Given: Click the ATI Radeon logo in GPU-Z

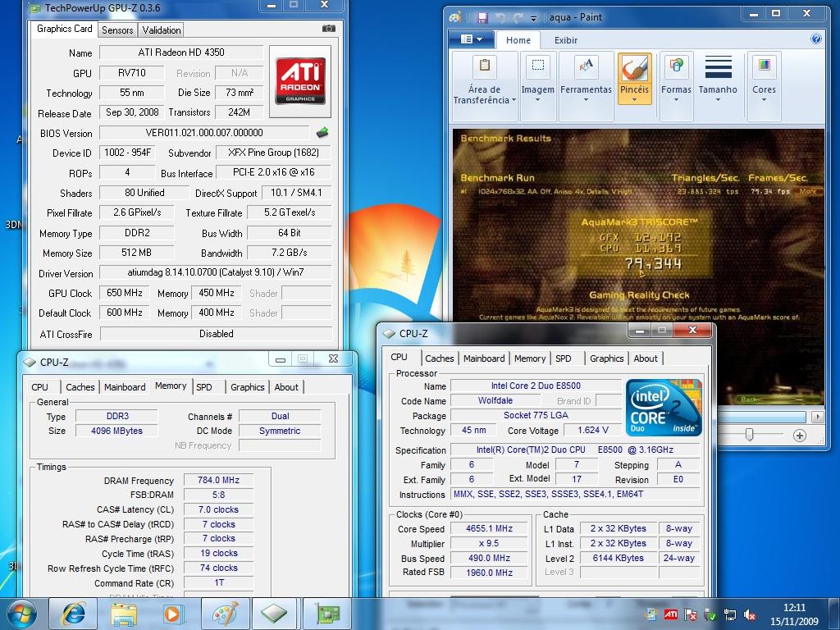Looking at the screenshot, I should point(300,81).
